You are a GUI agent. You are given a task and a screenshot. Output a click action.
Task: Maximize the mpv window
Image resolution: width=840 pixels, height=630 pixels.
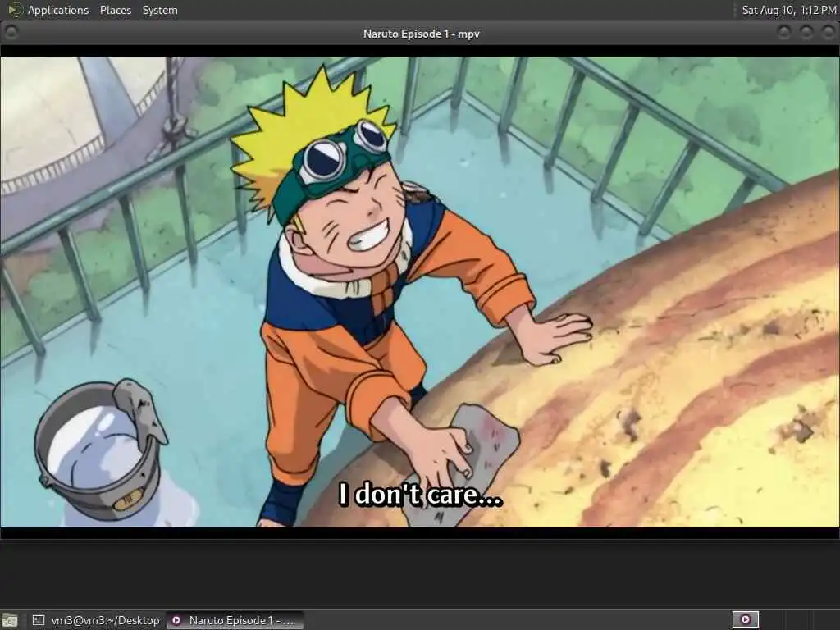click(x=806, y=33)
